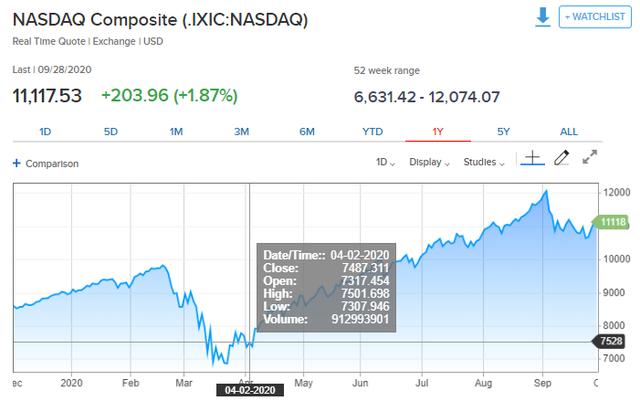Viewport: 640px width, 401px height.
Task: Show the ALL time range
Action: 568,132
